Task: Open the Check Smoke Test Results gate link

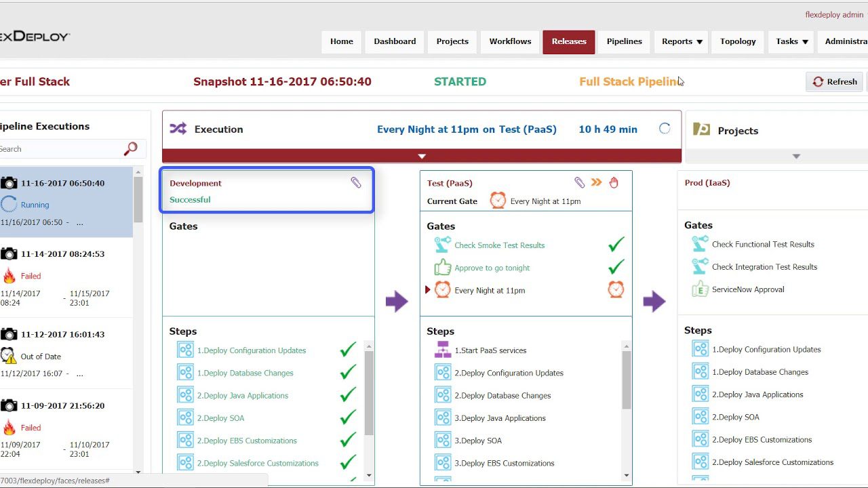Action: [x=499, y=245]
